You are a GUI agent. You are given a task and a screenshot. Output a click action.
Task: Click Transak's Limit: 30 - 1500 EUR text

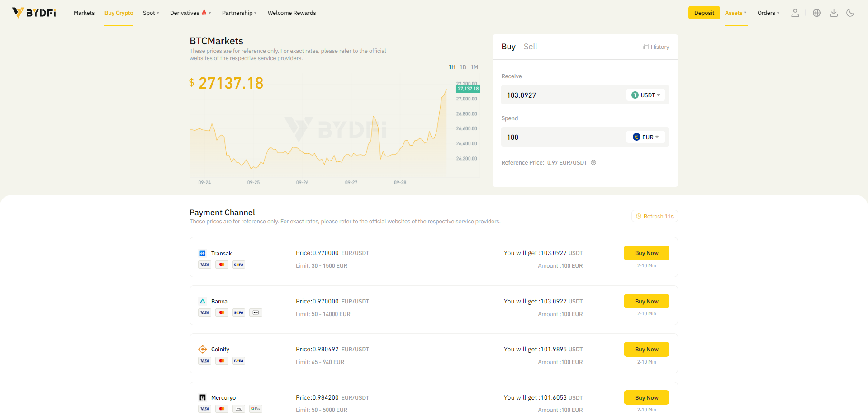322,266
